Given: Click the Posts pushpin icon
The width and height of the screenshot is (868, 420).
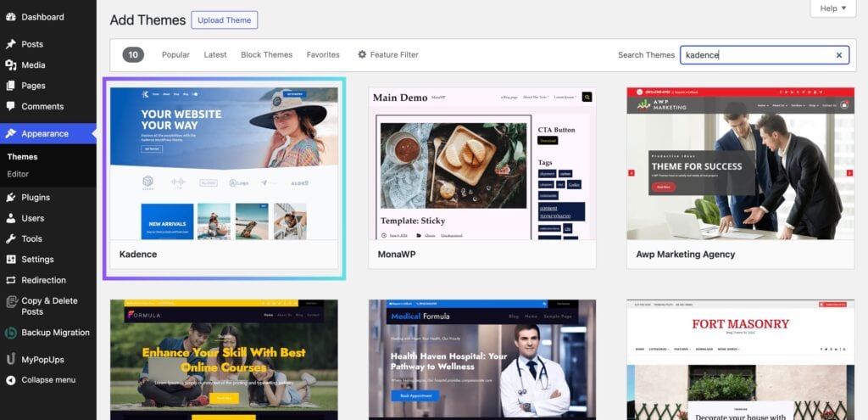Looking at the screenshot, I should [x=10, y=44].
